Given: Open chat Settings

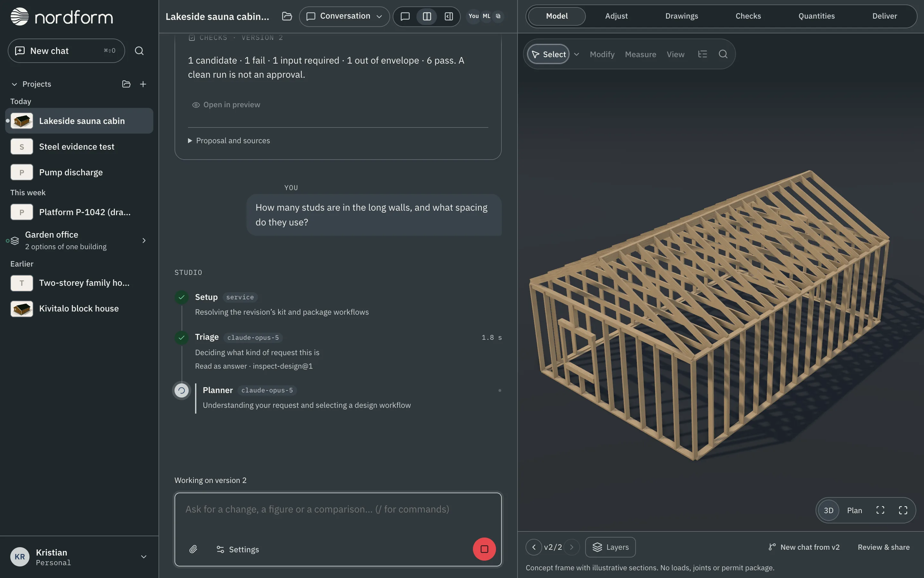Looking at the screenshot, I should click(x=237, y=549).
